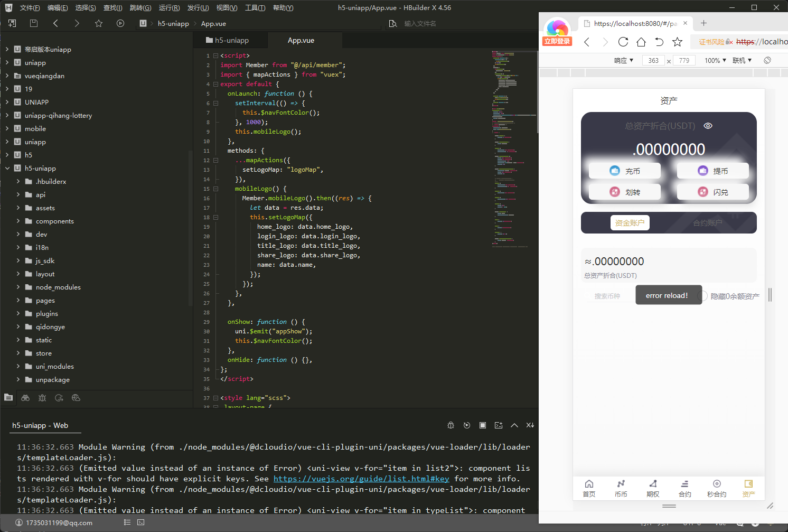Open the vuejs.org list key link
This screenshot has height=532, width=788.
(361, 479)
